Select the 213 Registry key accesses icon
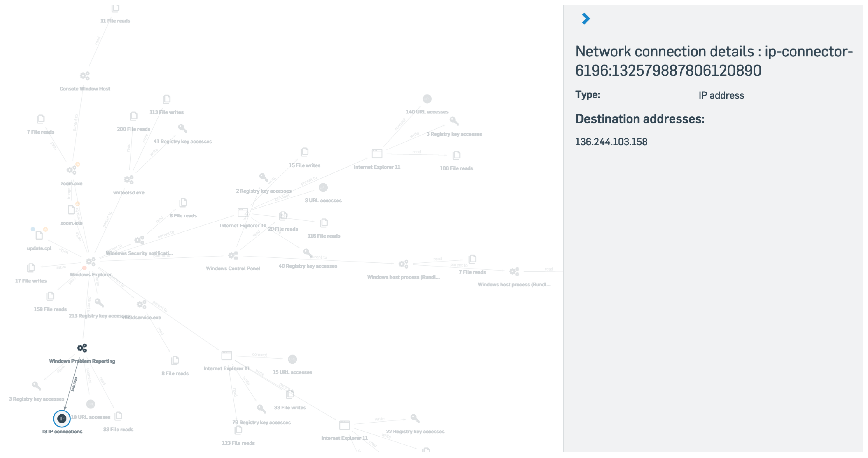This screenshot has height=458, width=868. click(x=99, y=302)
